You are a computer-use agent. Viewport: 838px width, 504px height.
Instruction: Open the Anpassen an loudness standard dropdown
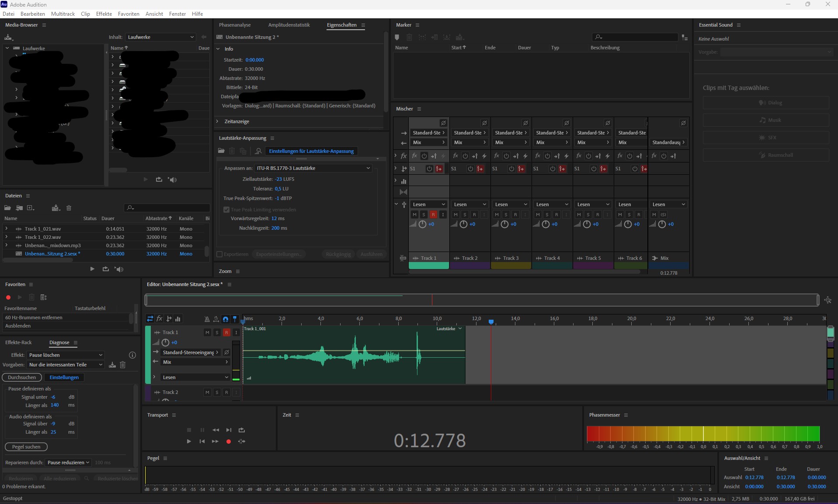pos(313,168)
